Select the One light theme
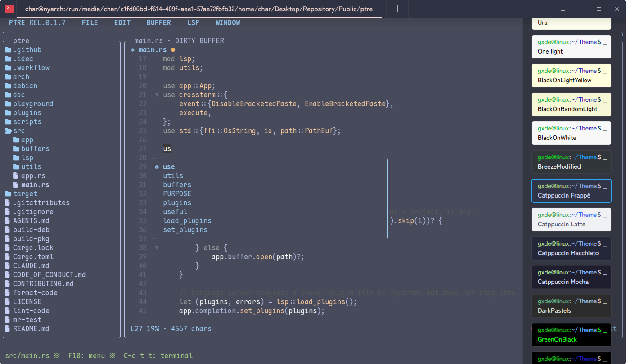Viewport: 626px width, 364px height. 572,46
